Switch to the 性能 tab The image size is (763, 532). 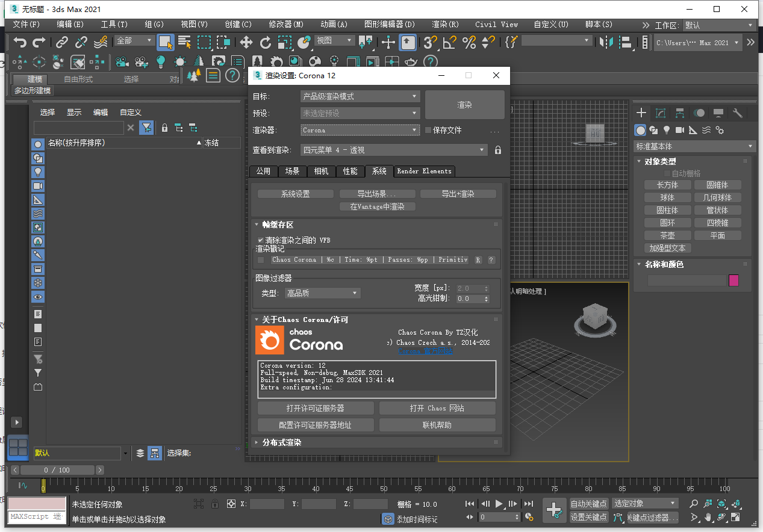click(x=350, y=171)
